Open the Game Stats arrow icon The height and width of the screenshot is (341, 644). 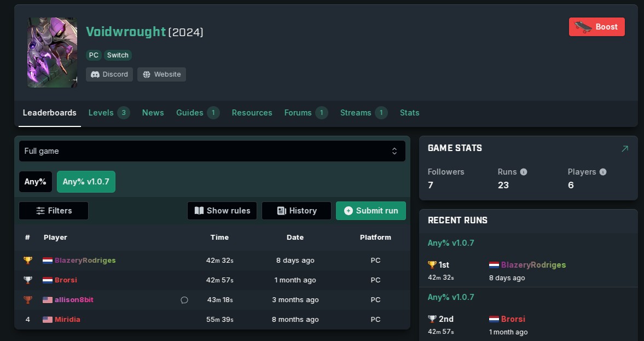(625, 149)
